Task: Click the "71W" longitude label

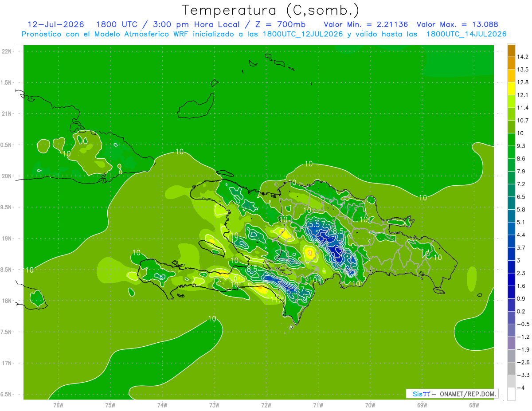Action: pyautogui.click(x=318, y=405)
